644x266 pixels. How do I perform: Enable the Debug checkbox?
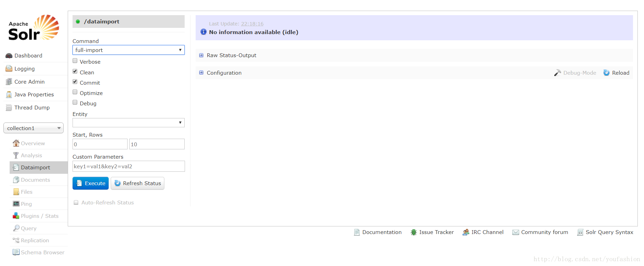[75, 103]
